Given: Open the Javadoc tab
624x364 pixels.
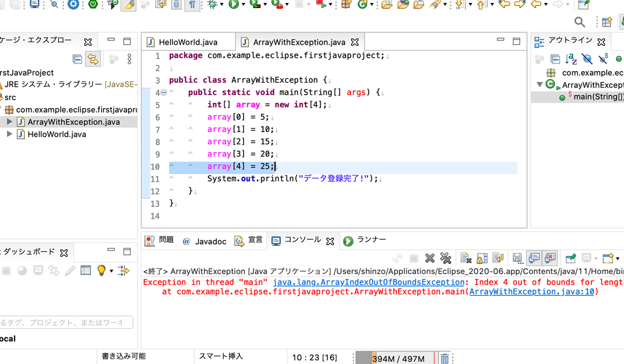Looking at the screenshot, I should coord(204,241).
